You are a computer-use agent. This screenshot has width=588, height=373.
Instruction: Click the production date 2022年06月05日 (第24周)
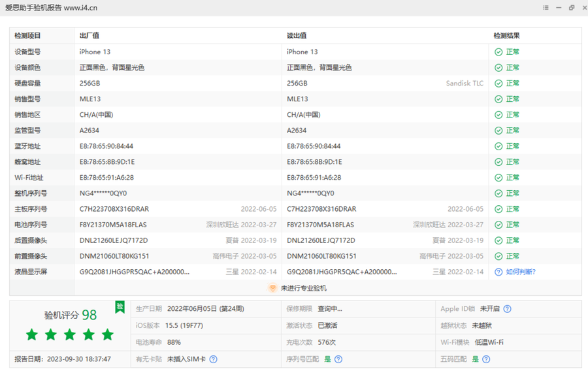(x=206, y=309)
